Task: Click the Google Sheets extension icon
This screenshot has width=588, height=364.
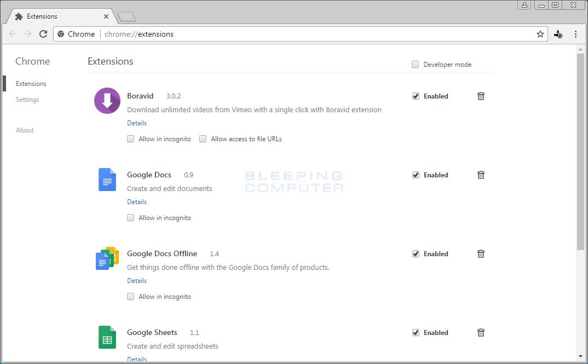Action: [107, 337]
